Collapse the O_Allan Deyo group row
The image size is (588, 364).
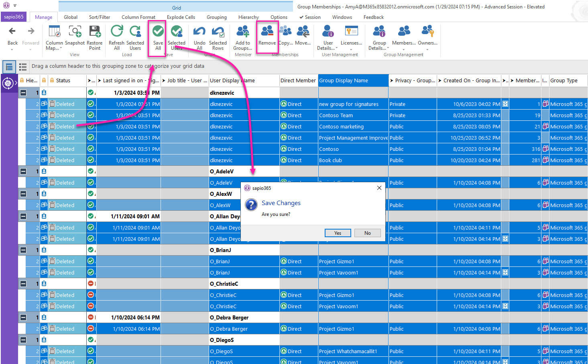click(23, 216)
